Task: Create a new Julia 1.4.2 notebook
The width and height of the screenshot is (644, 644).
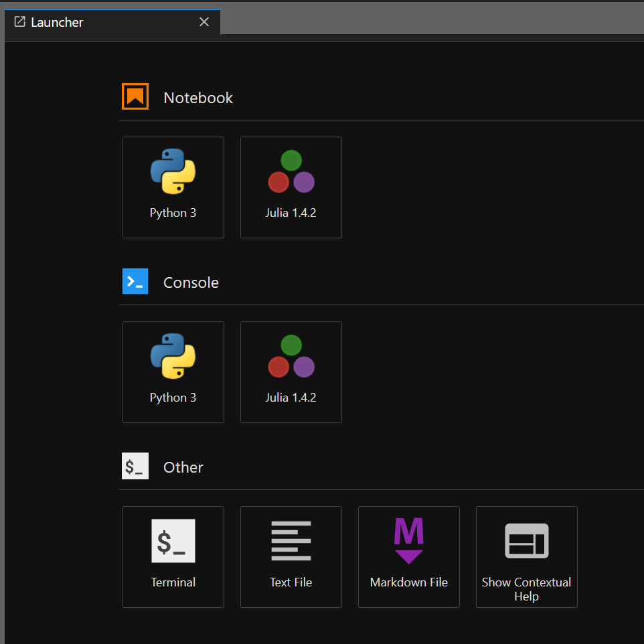Action: pyautogui.click(x=291, y=187)
